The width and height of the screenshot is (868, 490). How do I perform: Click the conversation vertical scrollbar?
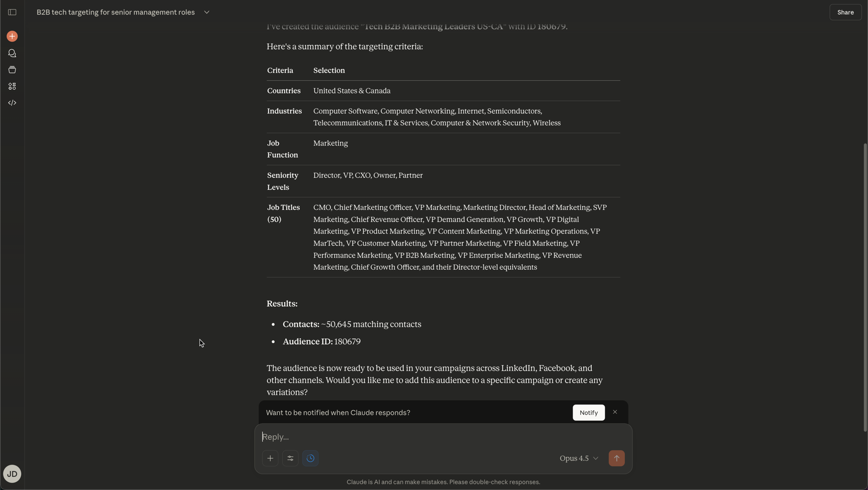pos(864,286)
